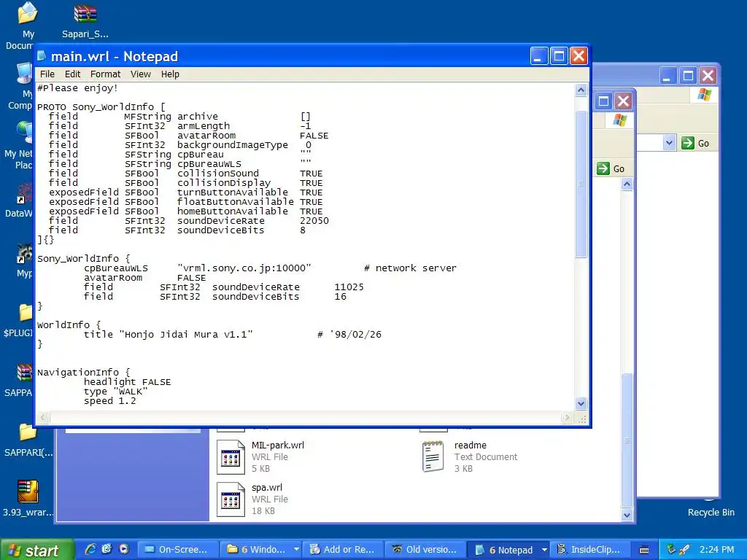
Task: Expand address dropdown in rear Explorer window
Action: [x=670, y=143]
